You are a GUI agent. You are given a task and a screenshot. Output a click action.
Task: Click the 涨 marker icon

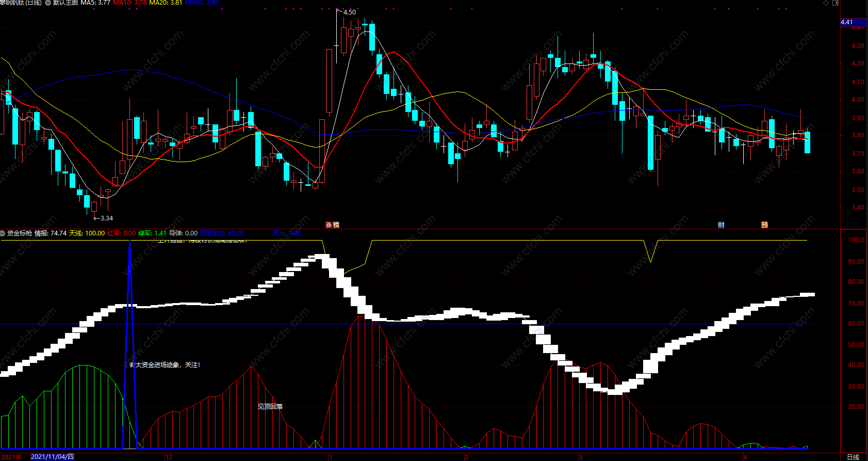point(329,225)
